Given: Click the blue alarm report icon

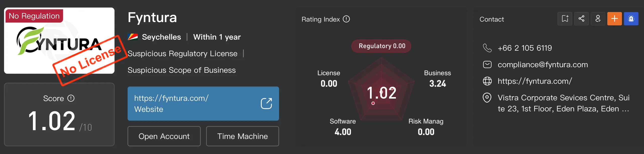Looking at the screenshot, I should [631, 19].
